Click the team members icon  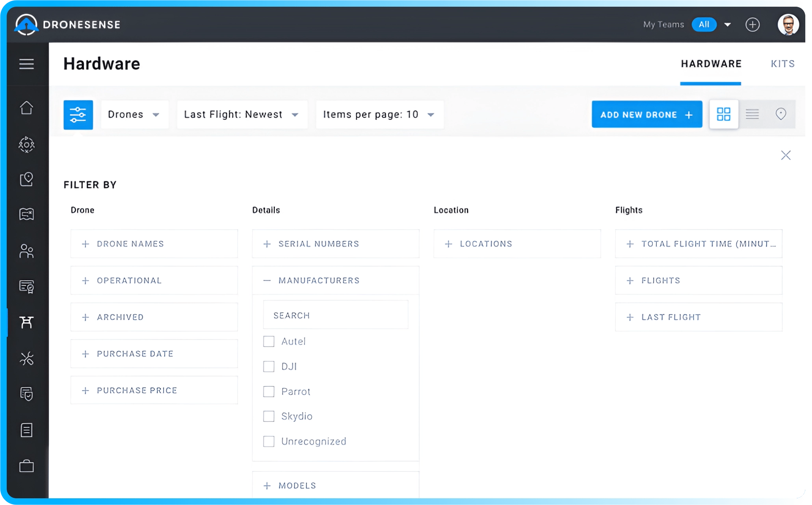point(27,251)
